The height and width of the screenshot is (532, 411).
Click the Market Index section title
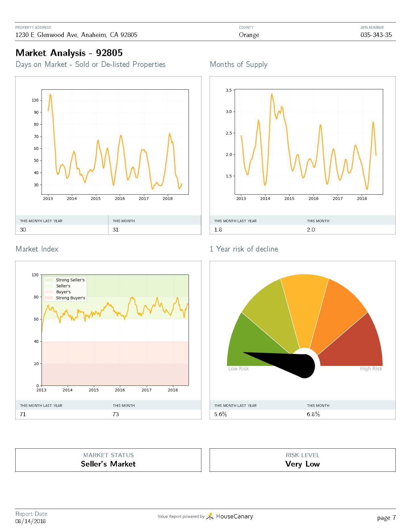click(37, 249)
